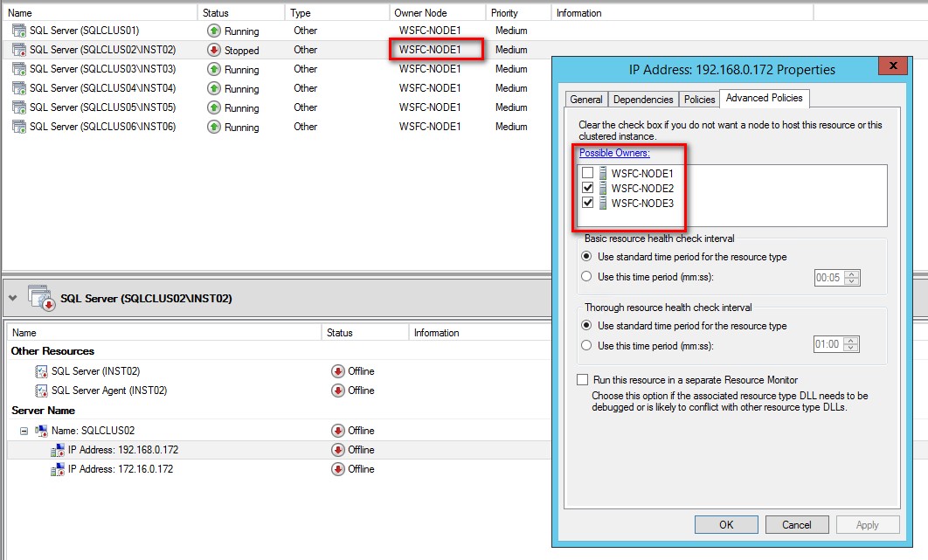Click the Offline status icon for IP Address: 172.16.0.172
Screen dimensions: 928x560
tap(338, 469)
